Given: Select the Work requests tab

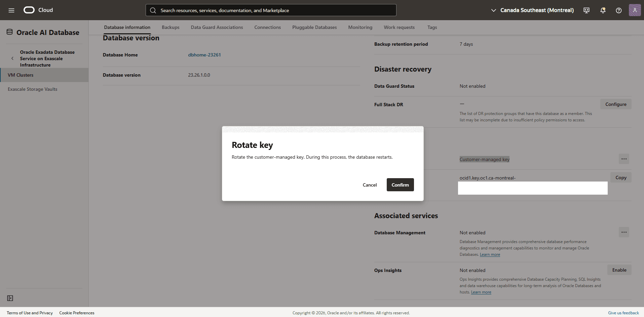Looking at the screenshot, I should (399, 27).
